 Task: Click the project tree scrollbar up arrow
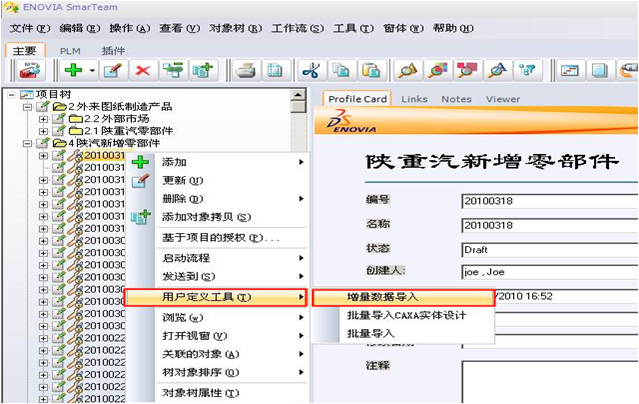tap(299, 95)
